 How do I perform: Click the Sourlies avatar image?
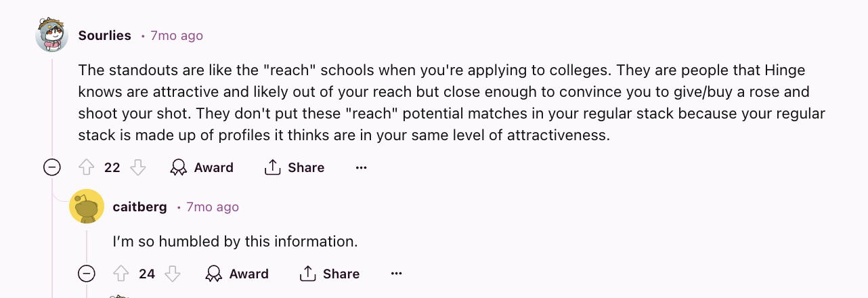click(x=52, y=35)
